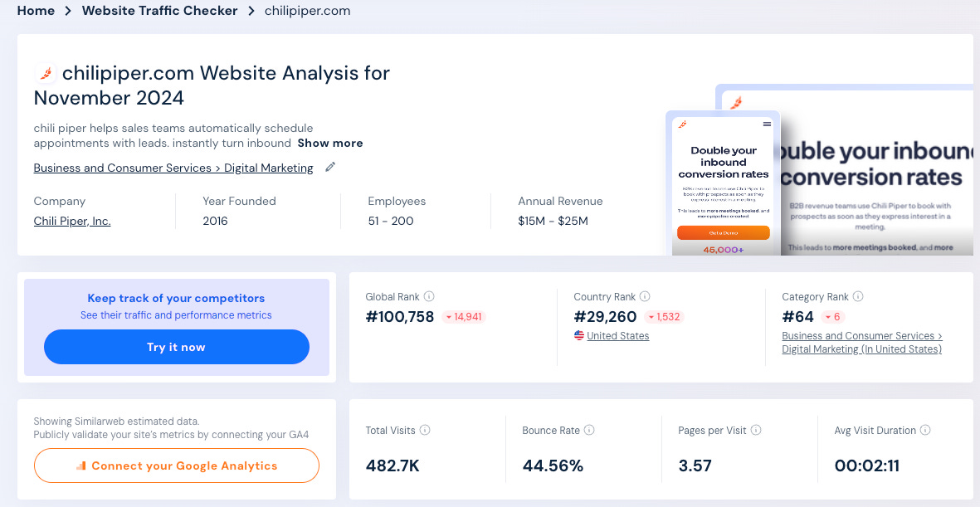The image size is (980, 507).
Task: Show the Country Rank info tooltip icon
Action: pyautogui.click(x=645, y=296)
